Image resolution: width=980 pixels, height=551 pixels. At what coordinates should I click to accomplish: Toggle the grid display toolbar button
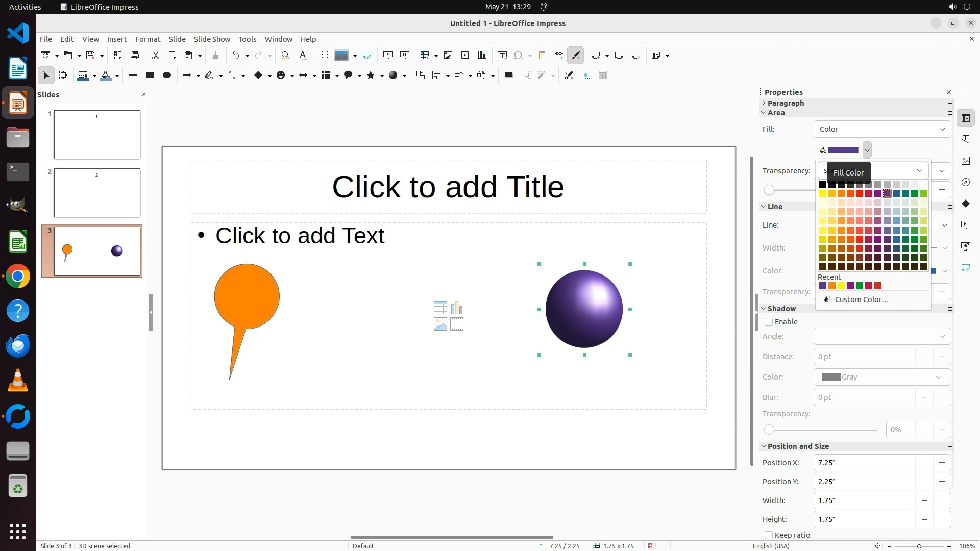pyautogui.click(x=323, y=56)
